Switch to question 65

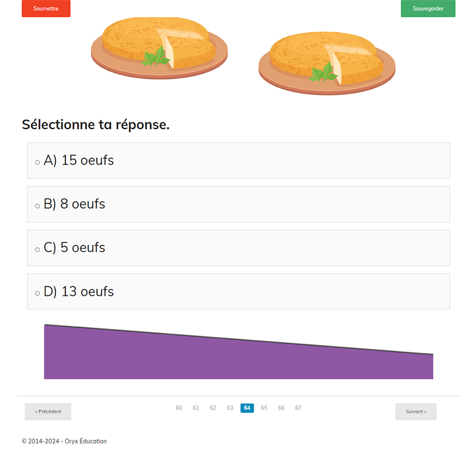click(264, 408)
